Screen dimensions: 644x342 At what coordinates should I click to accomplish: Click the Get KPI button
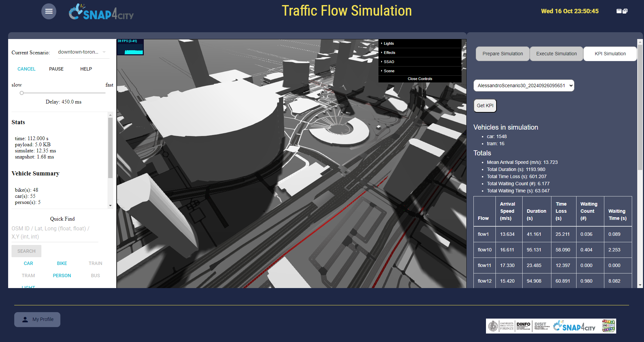coord(485,106)
